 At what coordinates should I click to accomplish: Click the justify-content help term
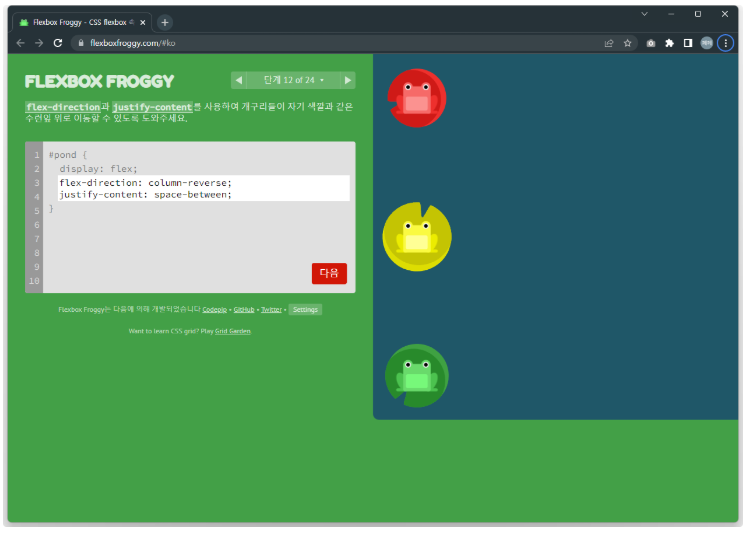pyautogui.click(x=153, y=107)
